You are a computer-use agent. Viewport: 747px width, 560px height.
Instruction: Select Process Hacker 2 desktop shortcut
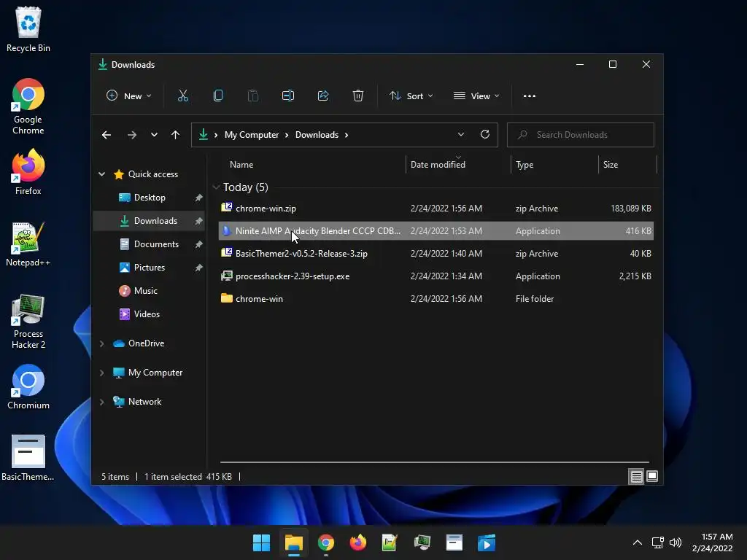click(x=28, y=322)
